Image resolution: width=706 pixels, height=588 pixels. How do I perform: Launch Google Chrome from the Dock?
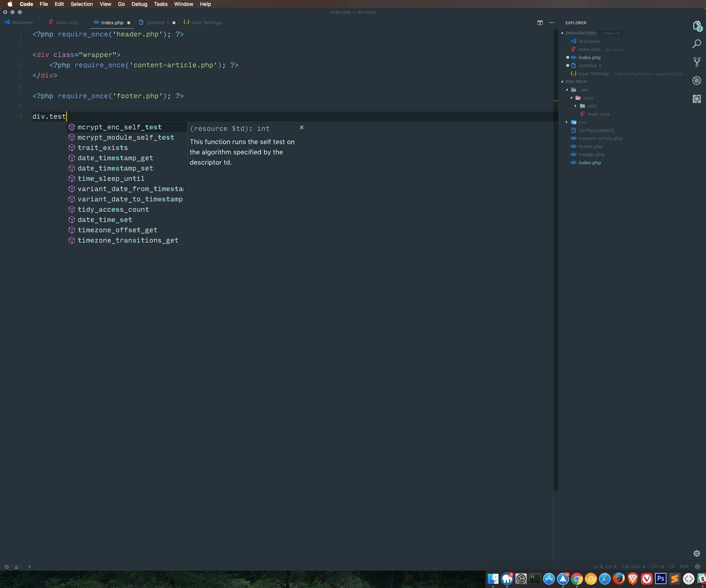[577, 579]
